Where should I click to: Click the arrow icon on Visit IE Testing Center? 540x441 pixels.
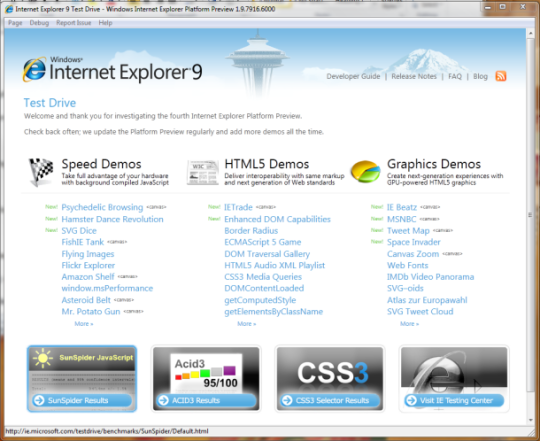click(411, 400)
